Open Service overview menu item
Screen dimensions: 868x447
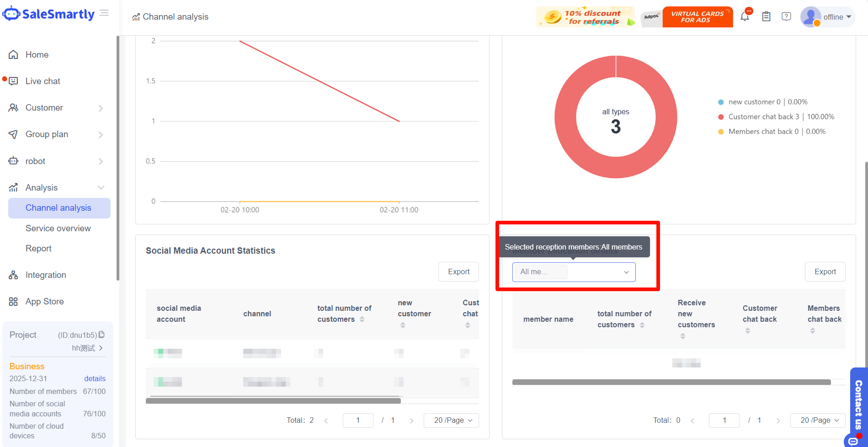[x=58, y=229]
